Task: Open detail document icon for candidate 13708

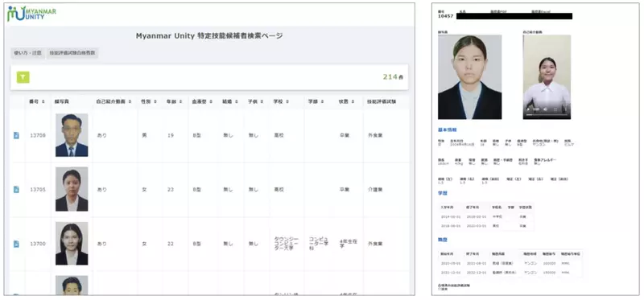Action: (x=16, y=135)
